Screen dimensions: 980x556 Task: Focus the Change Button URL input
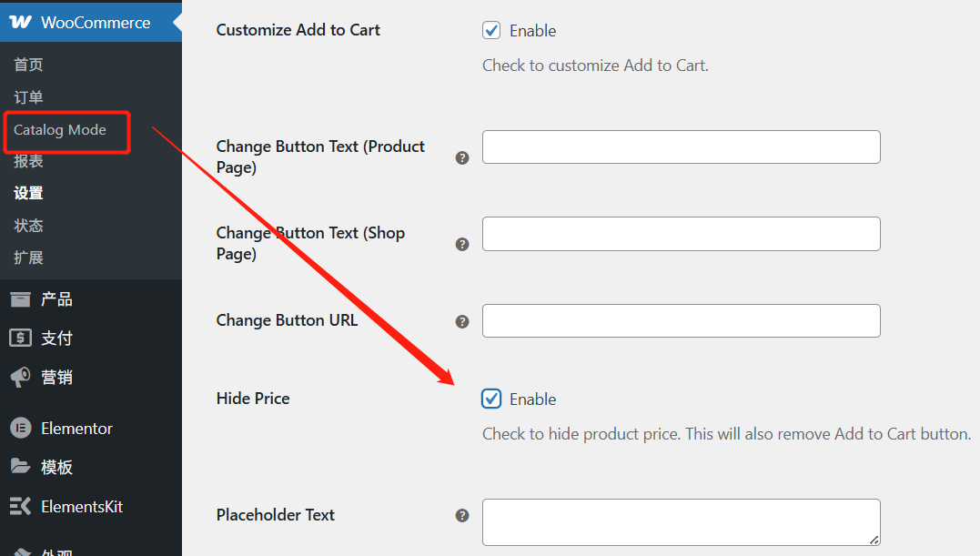681,320
